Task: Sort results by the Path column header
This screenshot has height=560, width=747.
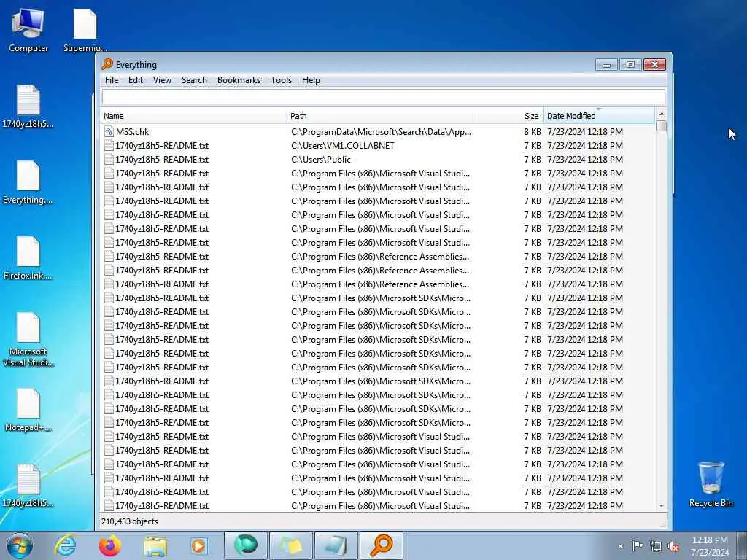Action: coord(380,116)
